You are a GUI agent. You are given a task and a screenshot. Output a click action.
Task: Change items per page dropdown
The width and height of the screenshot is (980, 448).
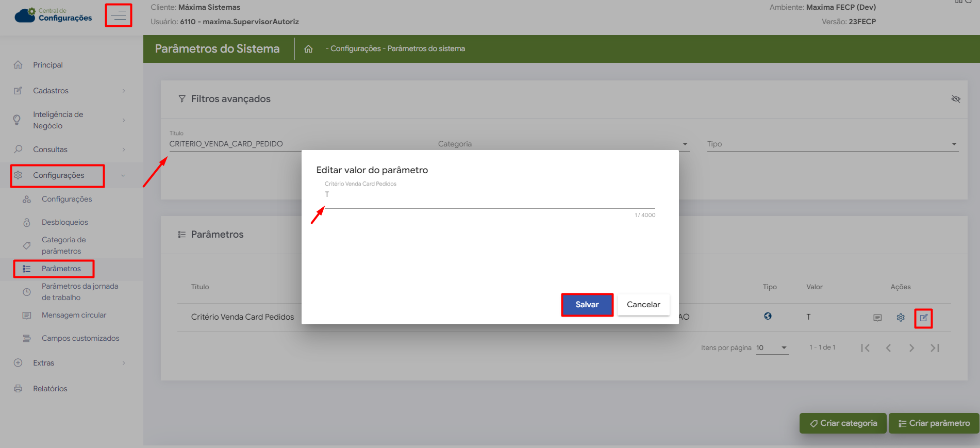(772, 348)
